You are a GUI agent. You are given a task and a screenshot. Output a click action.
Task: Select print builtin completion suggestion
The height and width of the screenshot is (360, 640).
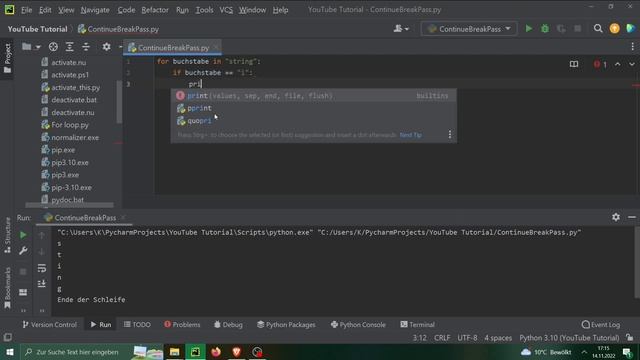click(313, 96)
